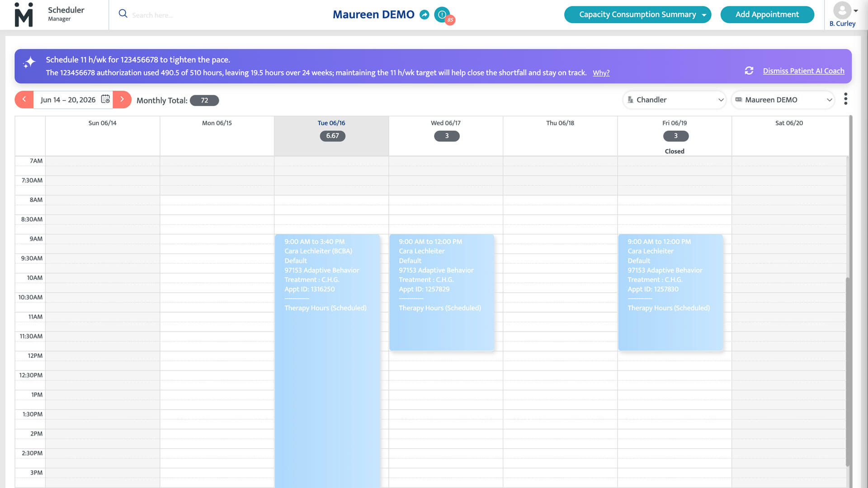Screen dimensions: 868x488
Task: Expand the B. Curley user menu caret
Action: click(x=856, y=11)
